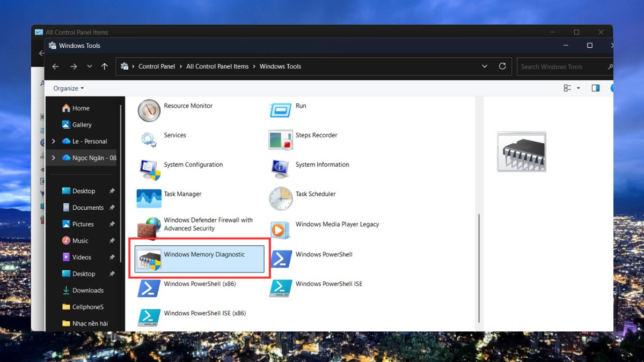
Task: Toggle the preview pane button
Action: pyautogui.click(x=595, y=88)
